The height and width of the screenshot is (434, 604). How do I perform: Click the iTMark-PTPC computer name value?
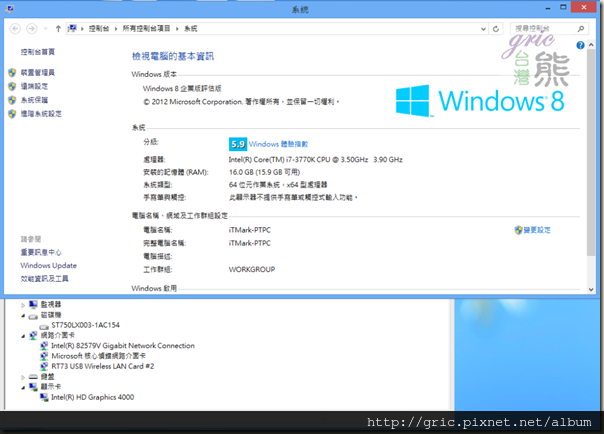pos(250,230)
